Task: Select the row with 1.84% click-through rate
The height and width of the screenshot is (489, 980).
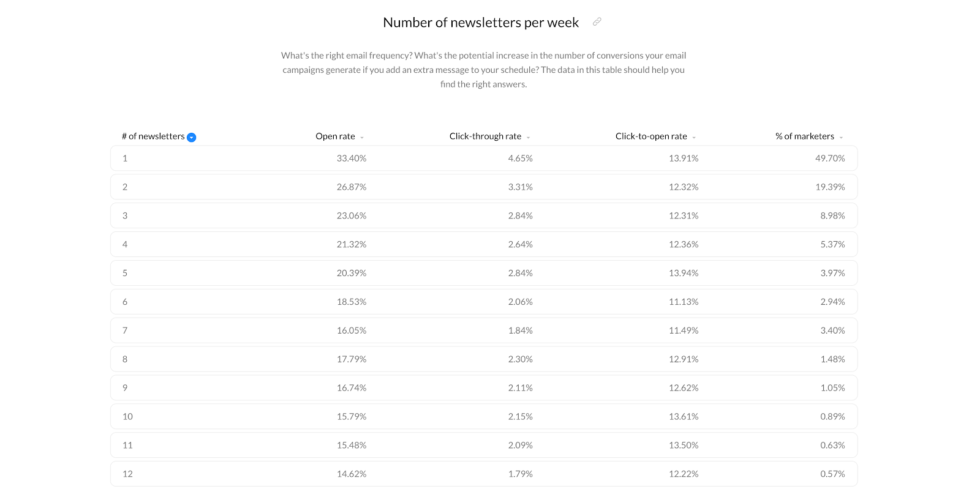Action: [x=484, y=330]
